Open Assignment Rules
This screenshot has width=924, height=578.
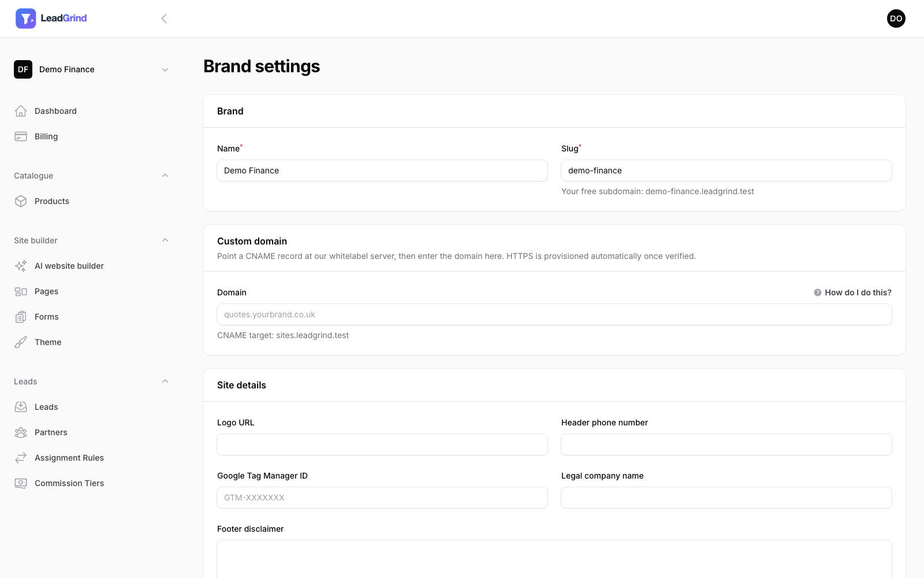point(92,458)
